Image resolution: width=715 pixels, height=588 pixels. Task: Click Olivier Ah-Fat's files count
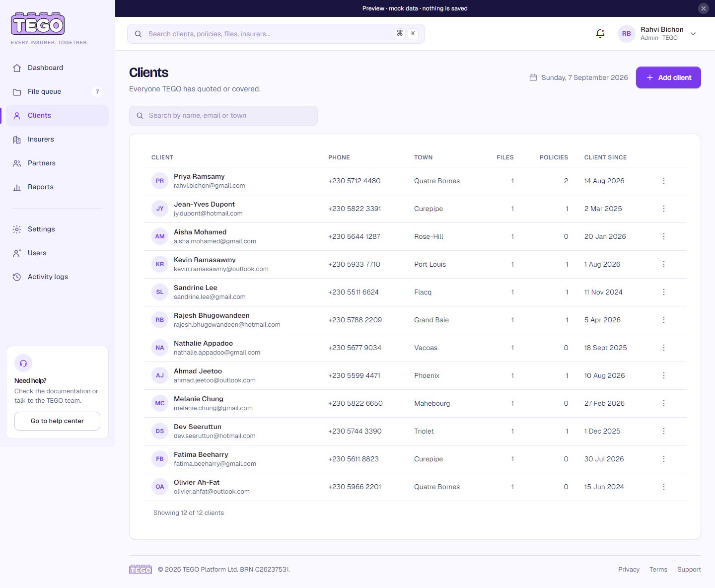tap(512, 487)
